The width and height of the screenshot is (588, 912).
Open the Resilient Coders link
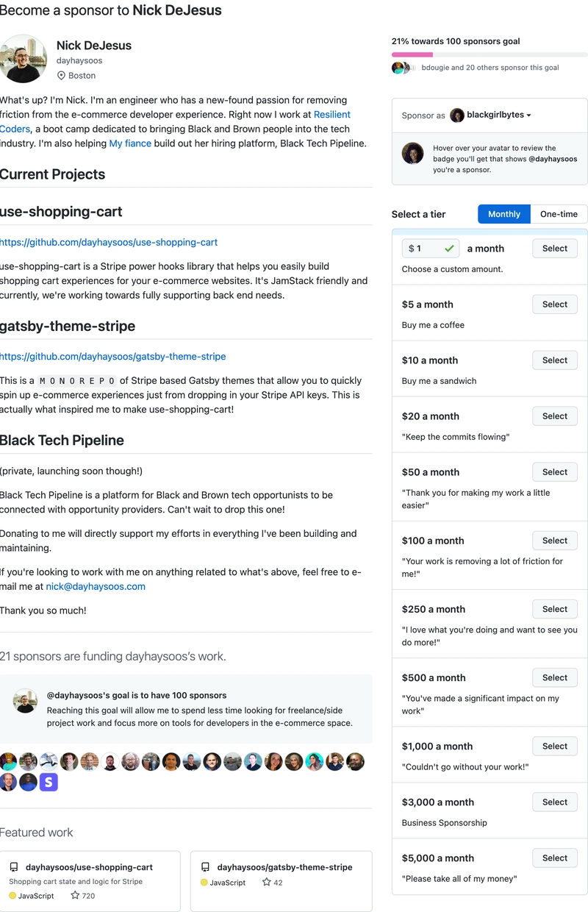tap(331, 115)
